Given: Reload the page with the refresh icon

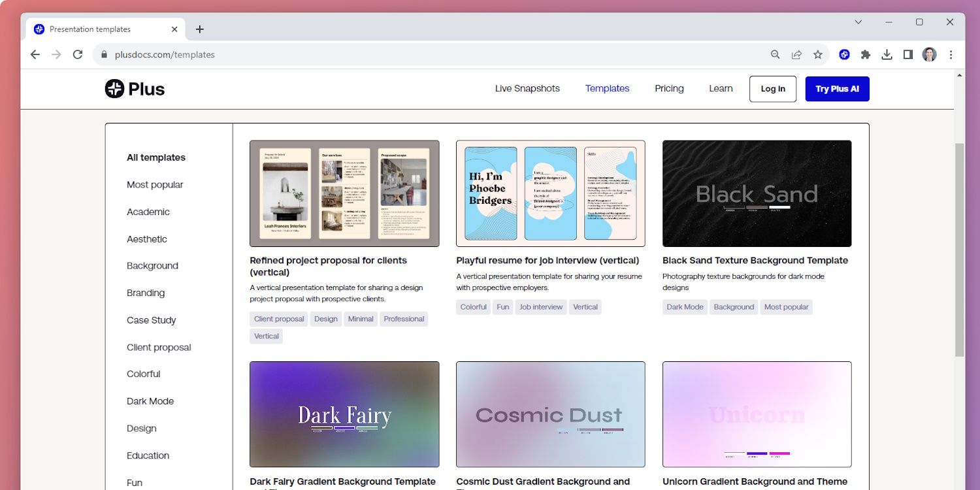Looking at the screenshot, I should click(78, 55).
